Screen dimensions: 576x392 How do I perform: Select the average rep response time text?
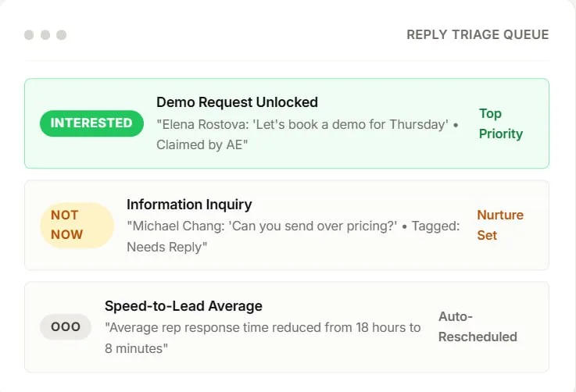(x=263, y=338)
